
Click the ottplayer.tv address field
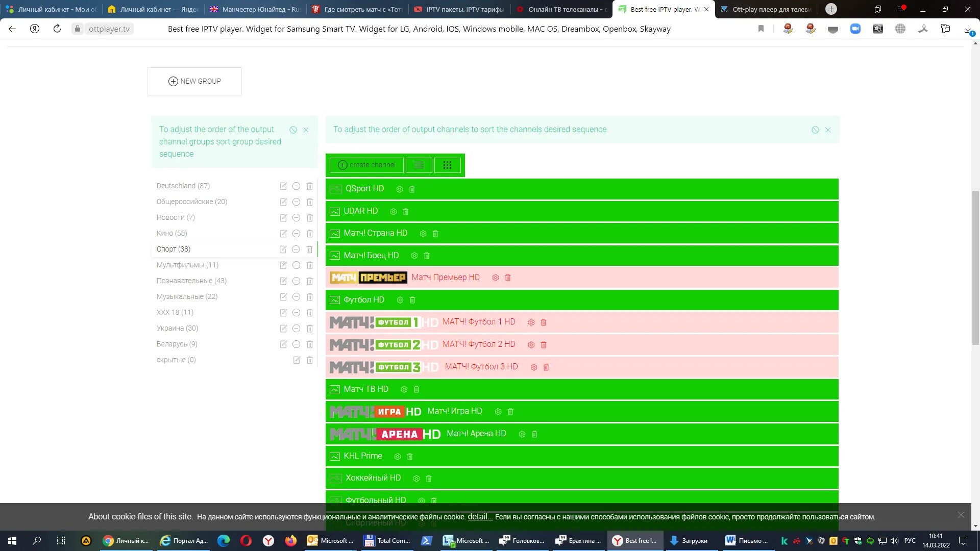[x=109, y=29]
